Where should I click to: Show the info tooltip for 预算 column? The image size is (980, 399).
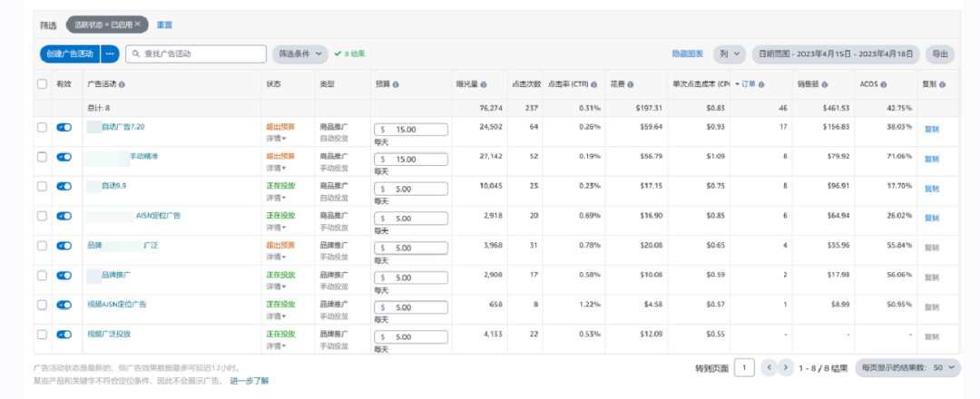[397, 84]
